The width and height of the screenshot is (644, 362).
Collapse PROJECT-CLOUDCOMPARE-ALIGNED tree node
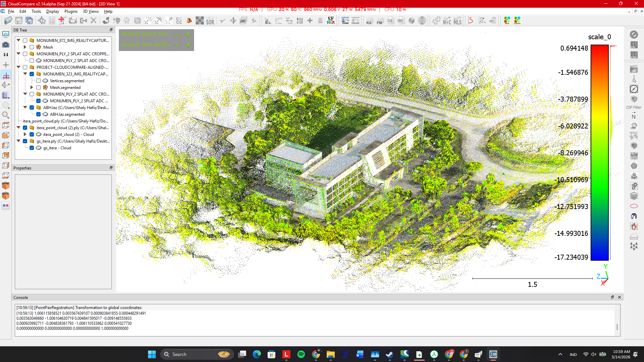(x=18, y=67)
